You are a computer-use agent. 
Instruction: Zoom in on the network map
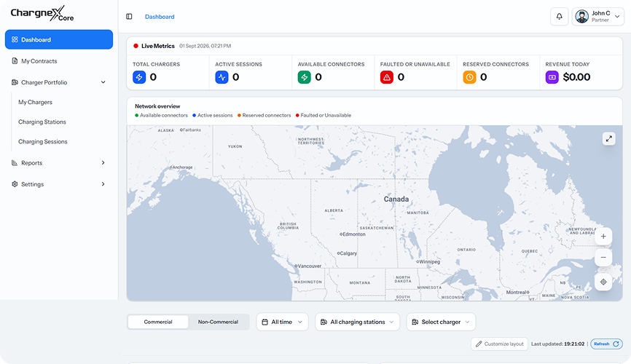click(x=603, y=236)
